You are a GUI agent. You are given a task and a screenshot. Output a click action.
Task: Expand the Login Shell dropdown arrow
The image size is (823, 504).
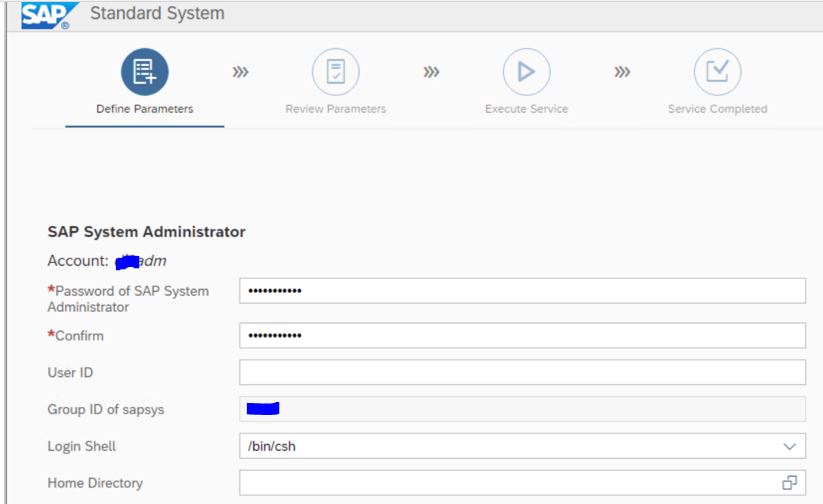(789, 446)
